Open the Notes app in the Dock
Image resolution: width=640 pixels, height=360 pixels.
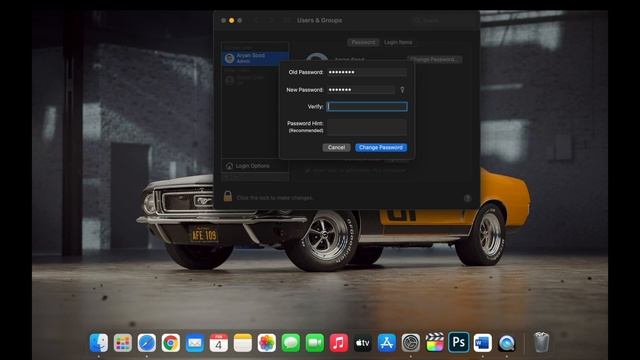pos(243,342)
